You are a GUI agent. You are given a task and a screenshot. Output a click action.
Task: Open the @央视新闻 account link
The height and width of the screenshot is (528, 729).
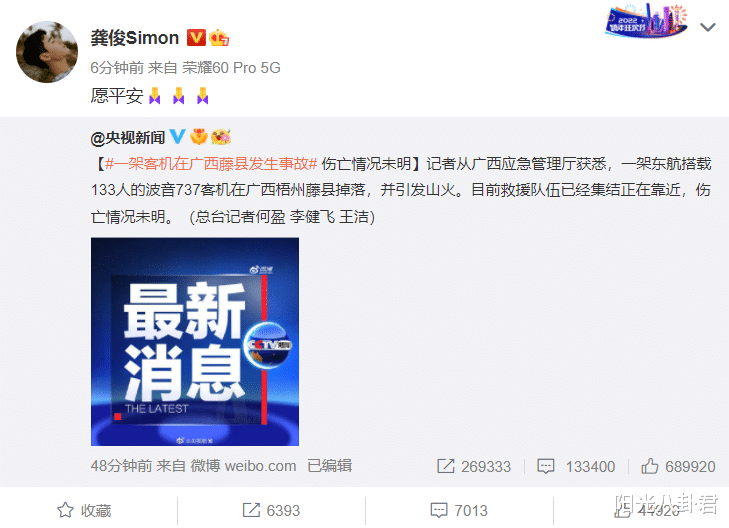pyautogui.click(x=128, y=138)
